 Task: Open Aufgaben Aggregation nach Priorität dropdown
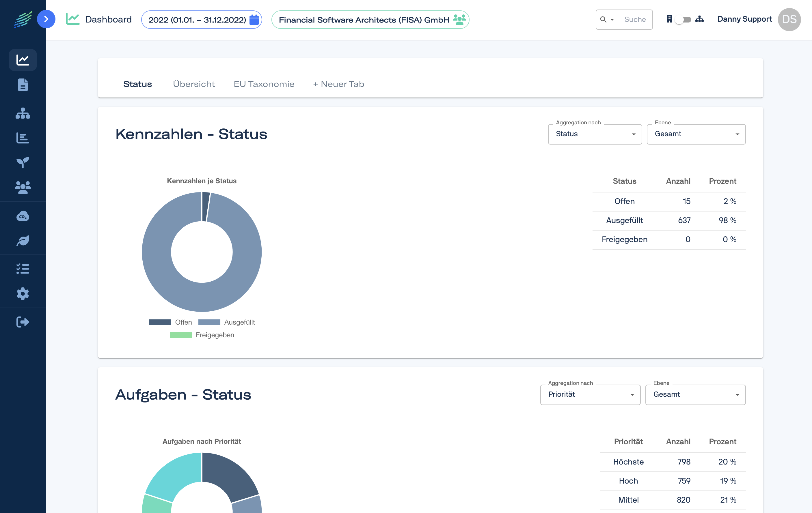point(590,394)
